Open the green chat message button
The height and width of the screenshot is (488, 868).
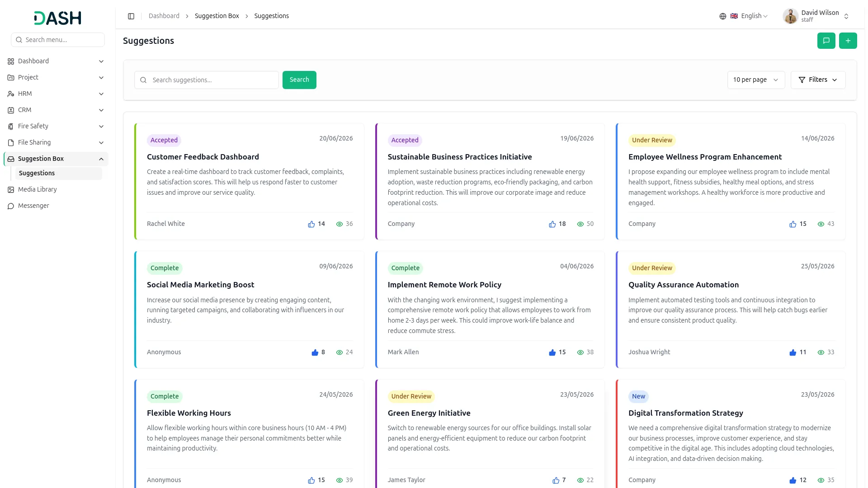[x=826, y=41]
